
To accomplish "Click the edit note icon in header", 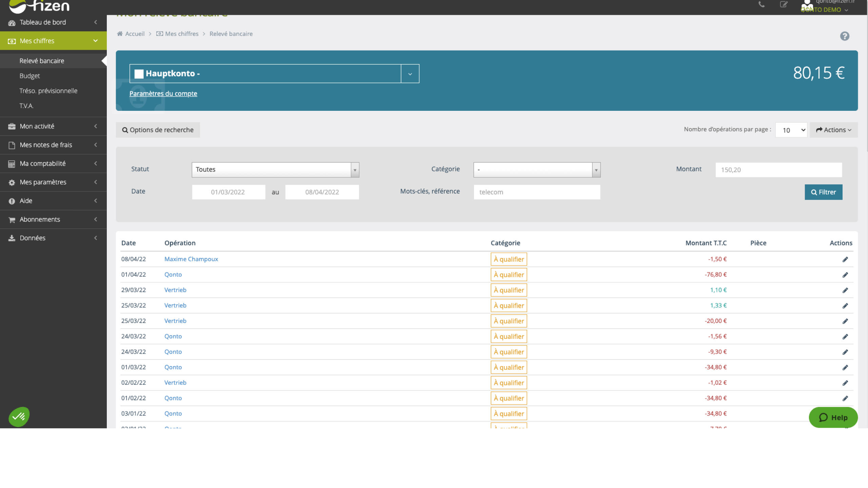I will click(x=784, y=5).
